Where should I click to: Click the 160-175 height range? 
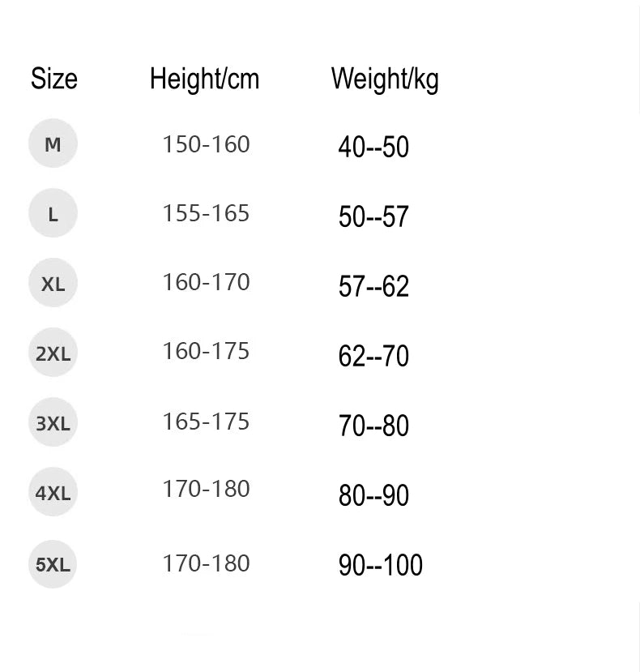point(206,351)
